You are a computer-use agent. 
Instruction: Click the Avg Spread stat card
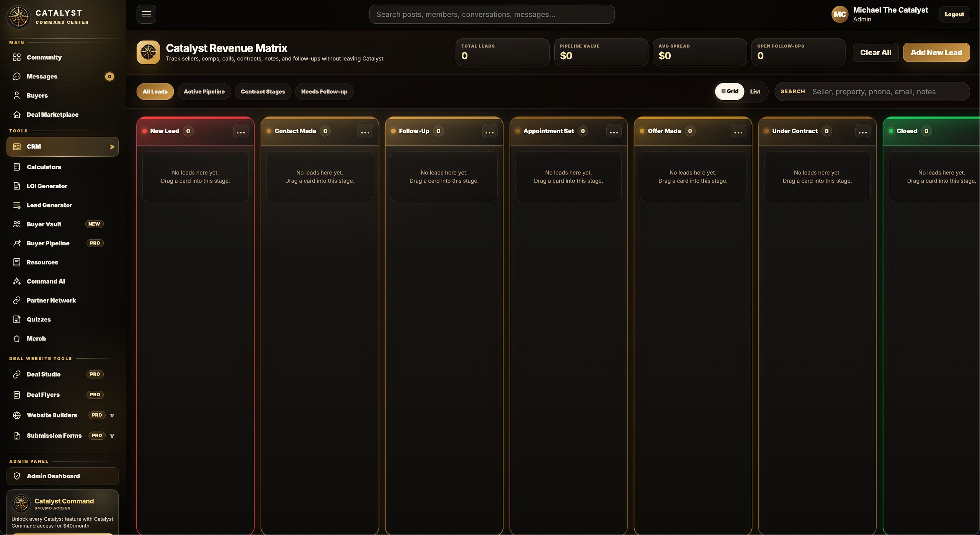pos(700,52)
